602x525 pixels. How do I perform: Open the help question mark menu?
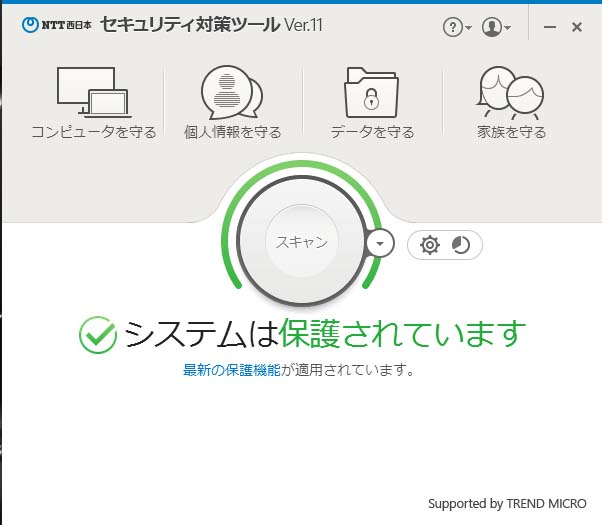point(457,27)
